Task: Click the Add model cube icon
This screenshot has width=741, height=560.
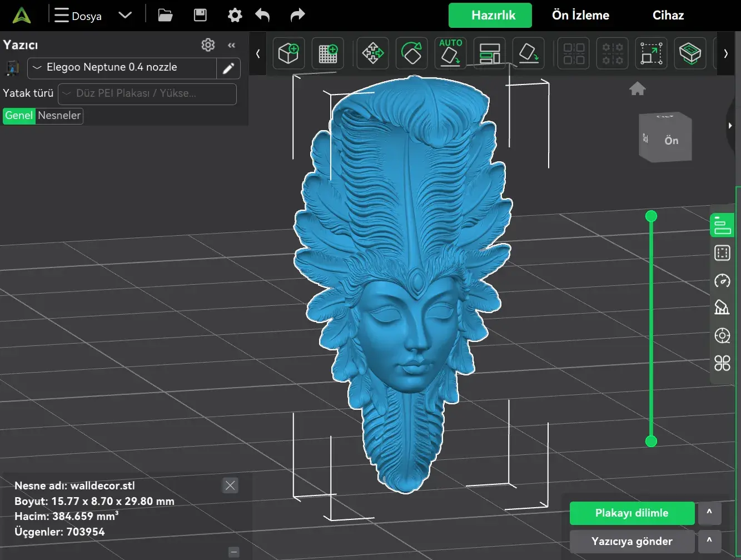Action: click(289, 53)
